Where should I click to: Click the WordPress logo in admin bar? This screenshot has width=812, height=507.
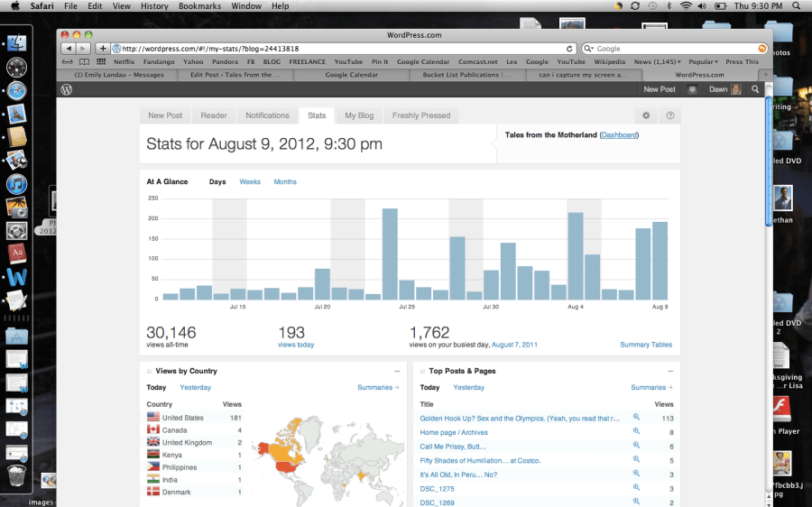tap(66, 89)
